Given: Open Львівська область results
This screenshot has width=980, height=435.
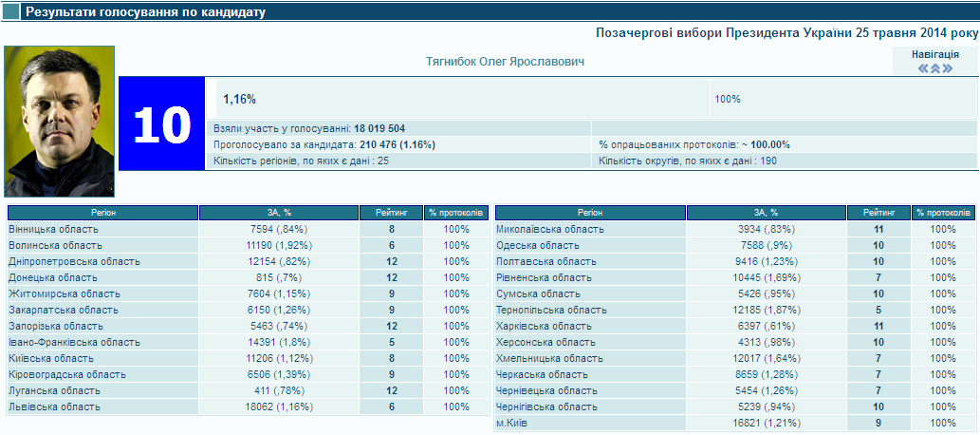Looking at the screenshot, I should [x=53, y=407].
